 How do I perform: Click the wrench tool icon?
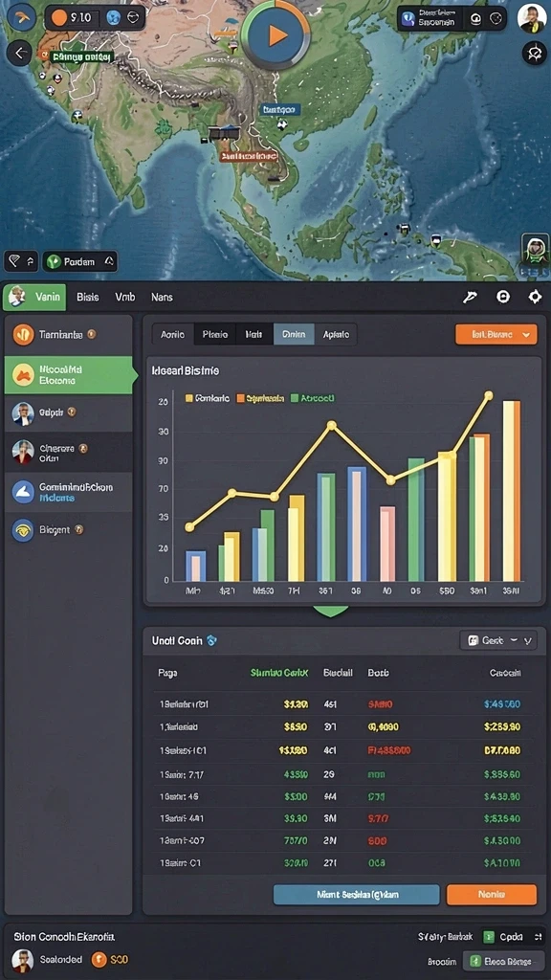pos(469,298)
